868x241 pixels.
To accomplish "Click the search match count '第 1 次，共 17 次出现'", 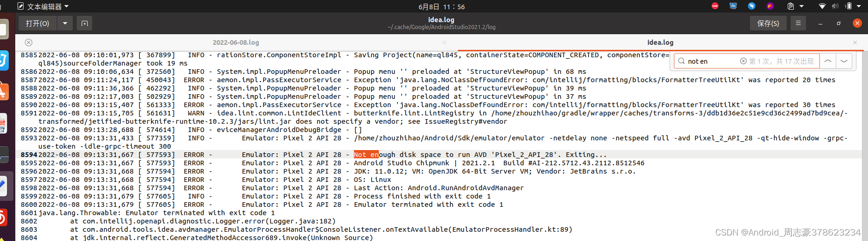I will click(x=781, y=61).
